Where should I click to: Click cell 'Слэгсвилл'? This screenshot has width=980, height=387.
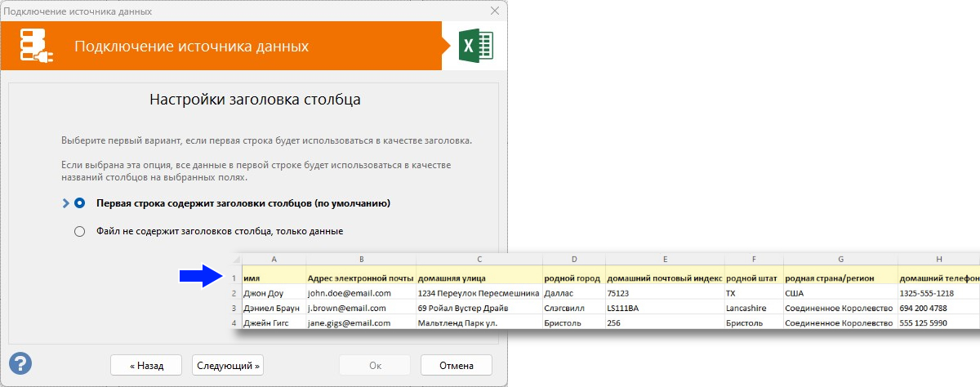point(574,309)
